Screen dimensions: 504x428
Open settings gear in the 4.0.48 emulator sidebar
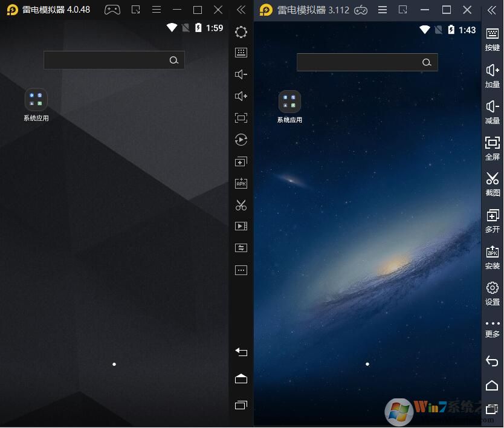(x=241, y=32)
